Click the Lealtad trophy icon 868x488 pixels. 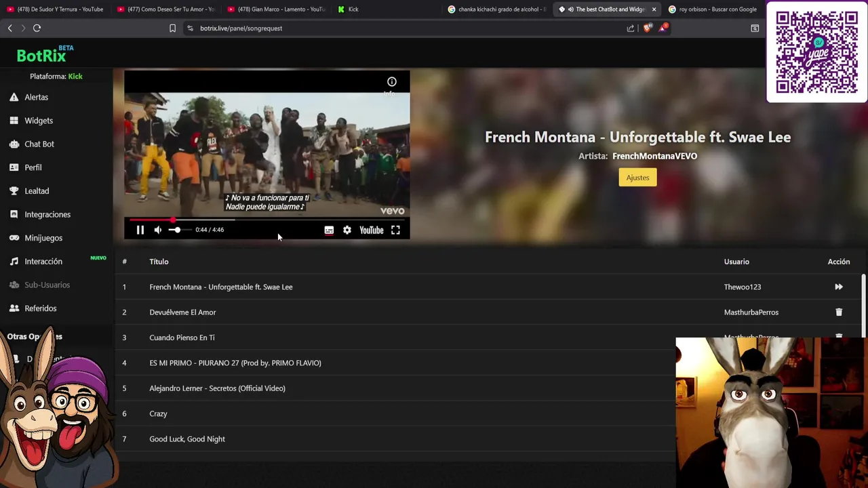pyautogui.click(x=14, y=191)
